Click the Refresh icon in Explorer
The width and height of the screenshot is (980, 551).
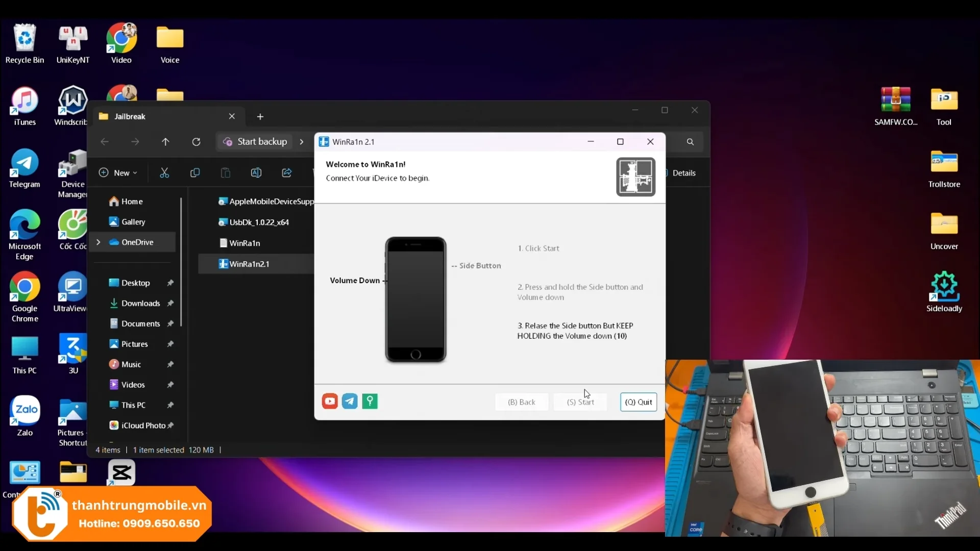196,142
